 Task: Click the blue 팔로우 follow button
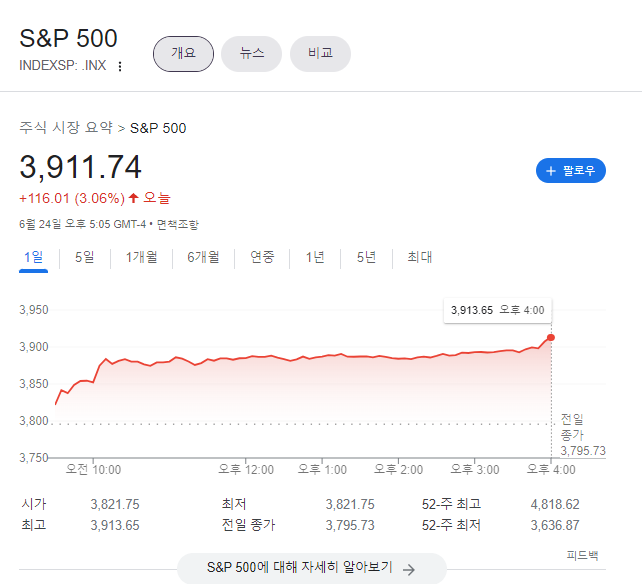[x=571, y=170]
